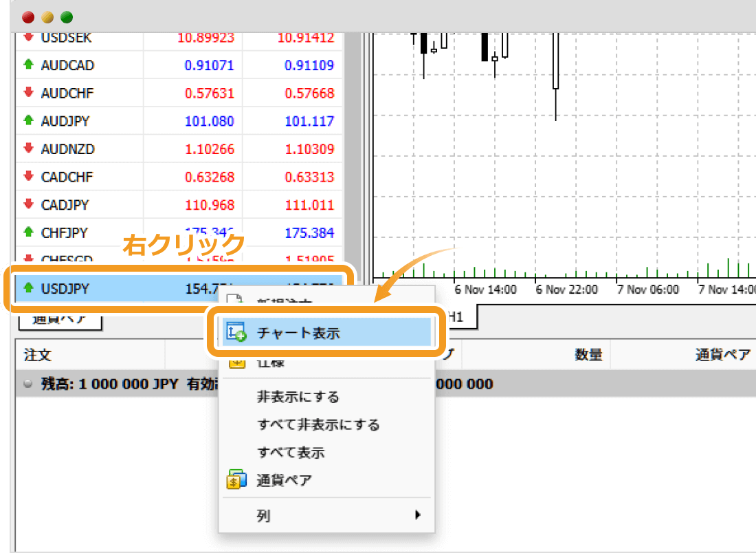
Task: Click the red down arrow beside CADCHF
Action: tap(28, 175)
